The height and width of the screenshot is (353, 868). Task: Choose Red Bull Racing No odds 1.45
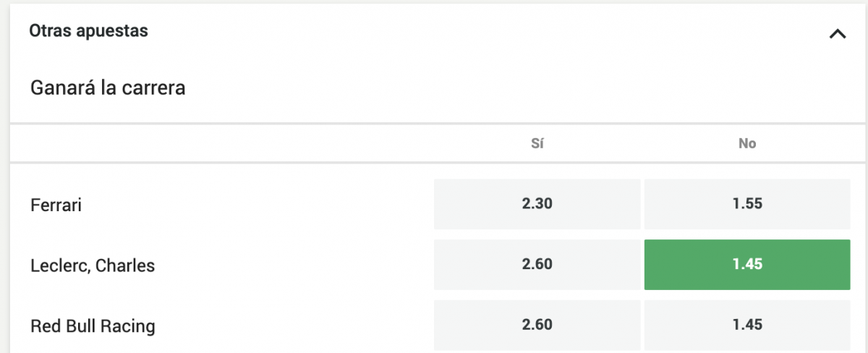pos(747,326)
